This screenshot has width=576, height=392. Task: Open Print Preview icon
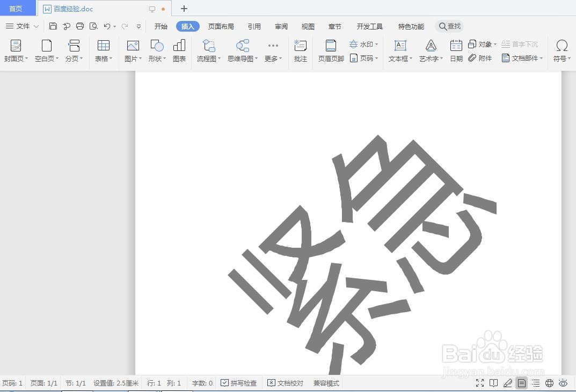click(x=93, y=26)
